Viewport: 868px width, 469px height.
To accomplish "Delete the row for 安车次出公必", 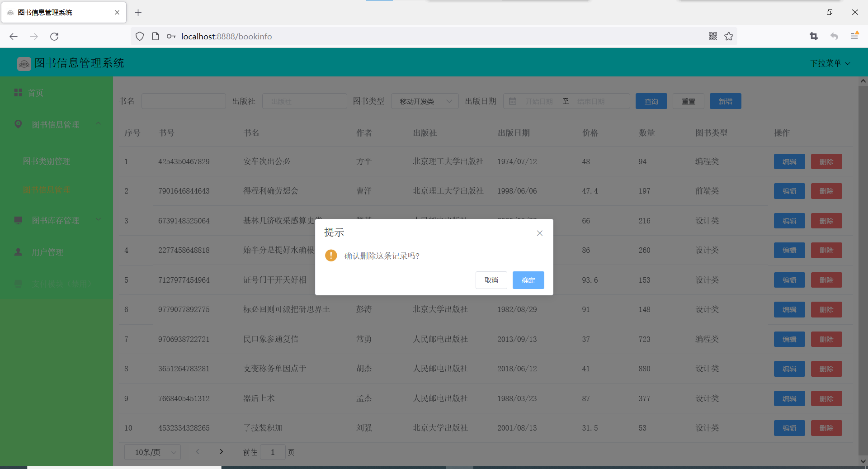I will click(826, 161).
